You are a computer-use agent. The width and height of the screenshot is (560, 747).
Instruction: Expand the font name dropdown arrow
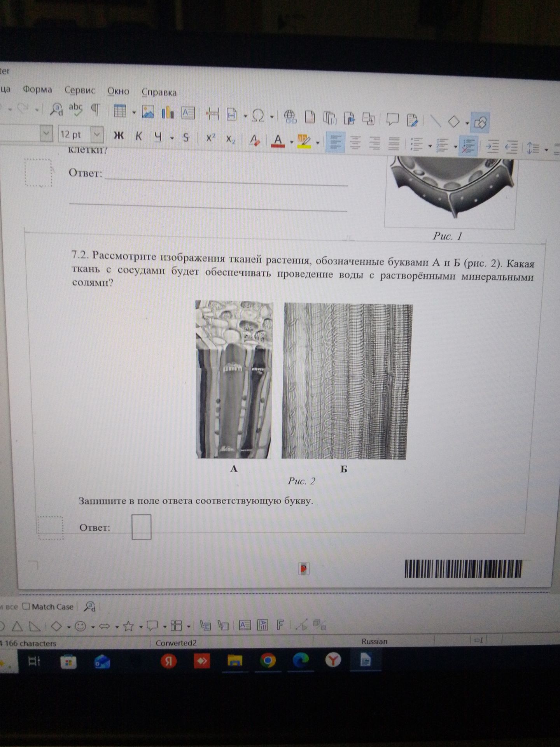pyautogui.click(x=46, y=134)
